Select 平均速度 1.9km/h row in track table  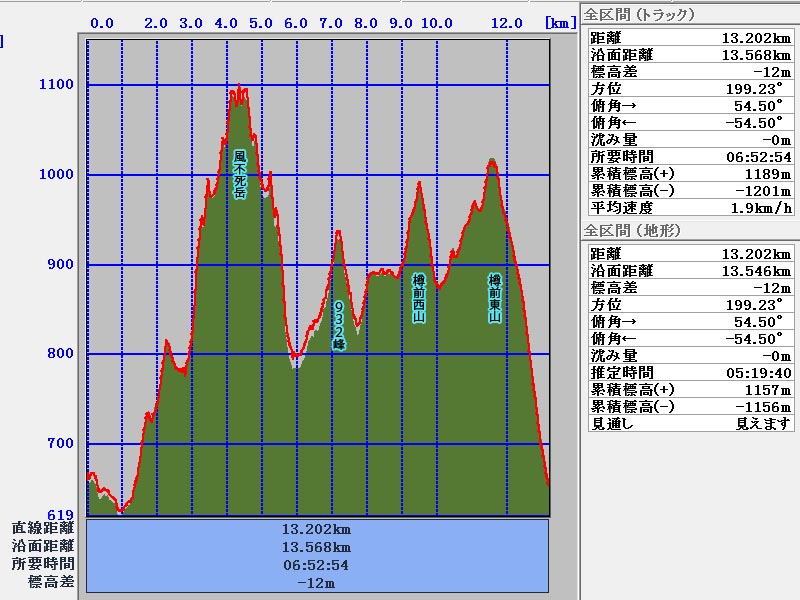[x=688, y=208]
